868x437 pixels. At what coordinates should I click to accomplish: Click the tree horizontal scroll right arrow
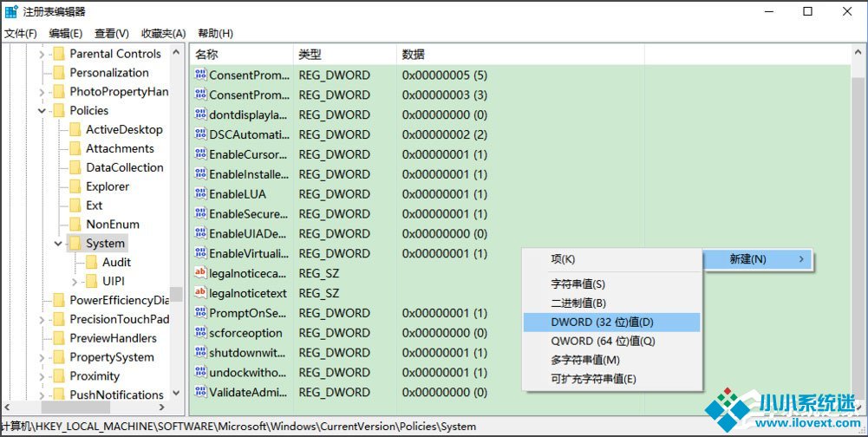[162, 408]
